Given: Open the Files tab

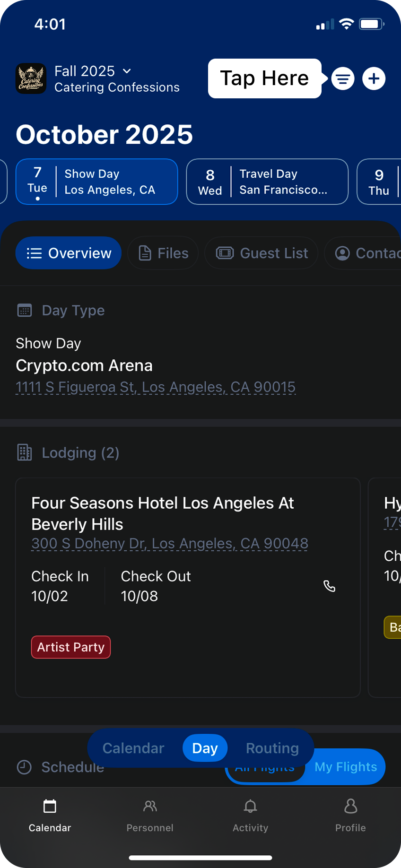Looking at the screenshot, I should click(x=163, y=253).
